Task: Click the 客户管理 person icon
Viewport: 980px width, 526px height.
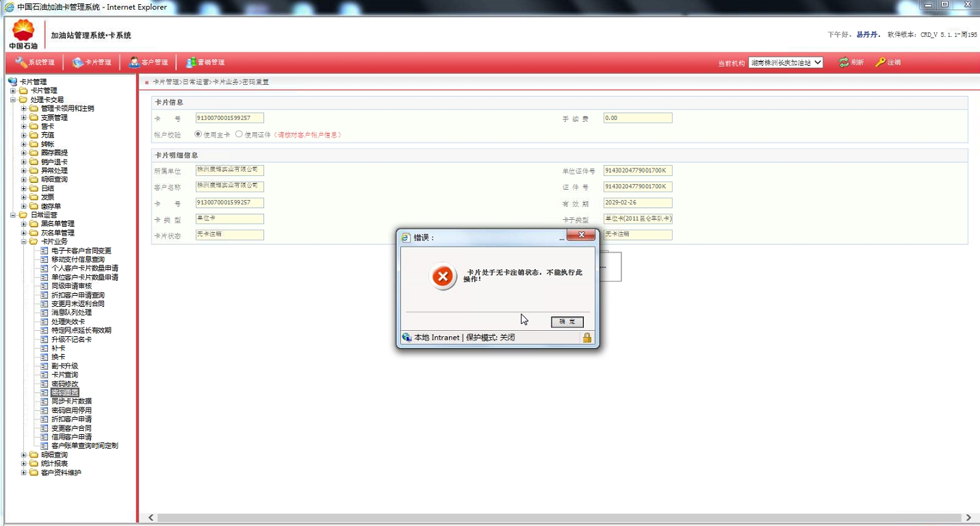Action: click(134, 62)
